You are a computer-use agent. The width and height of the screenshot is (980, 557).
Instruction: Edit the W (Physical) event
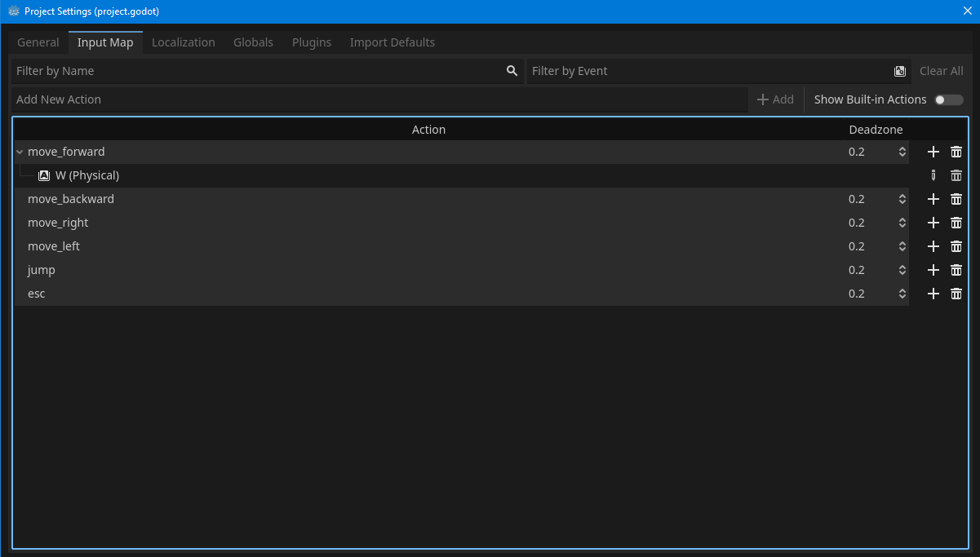[x=933, y=175]
